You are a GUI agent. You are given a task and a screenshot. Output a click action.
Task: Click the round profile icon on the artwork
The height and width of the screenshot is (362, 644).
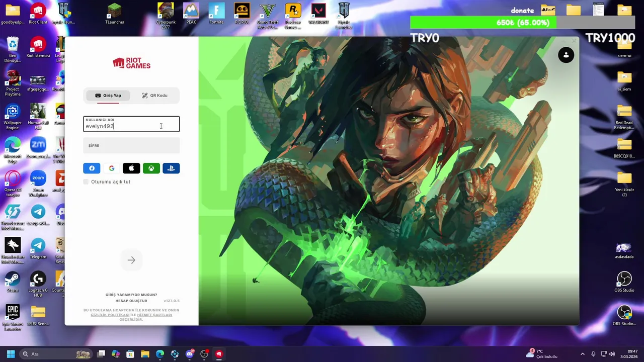pos(566,55)
